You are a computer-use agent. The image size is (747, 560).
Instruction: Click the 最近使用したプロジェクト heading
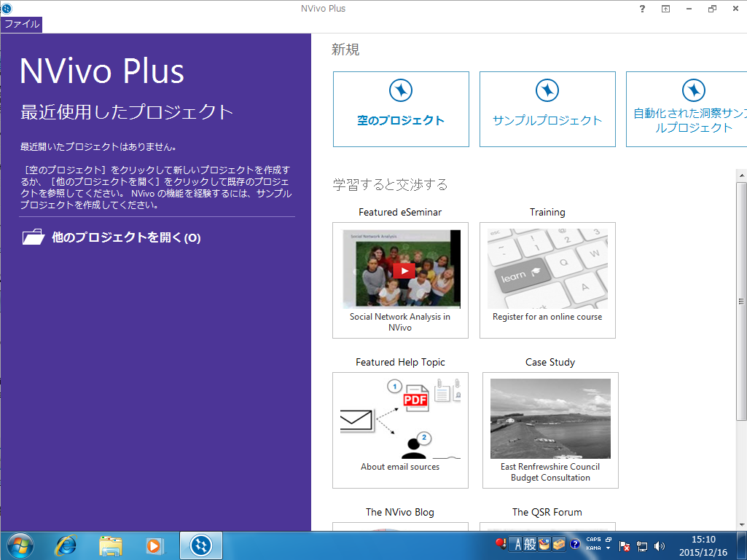tap(127, 112)
